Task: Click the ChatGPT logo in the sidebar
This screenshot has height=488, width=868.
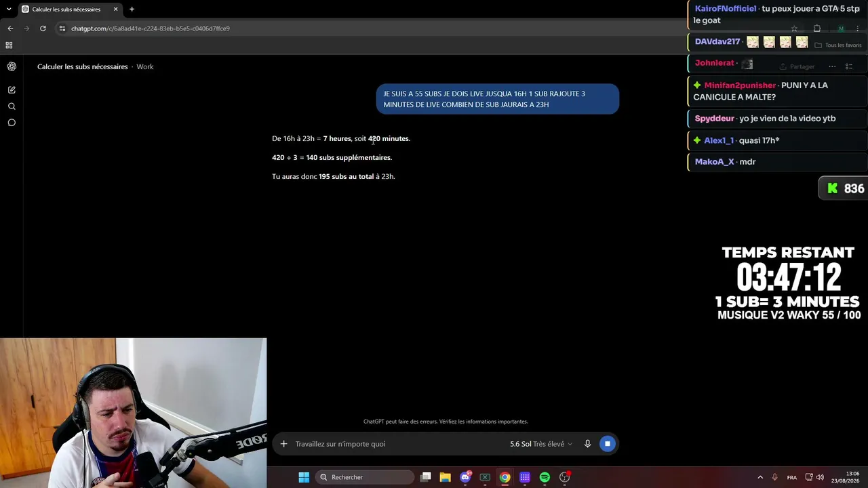Action: point(12,66)
